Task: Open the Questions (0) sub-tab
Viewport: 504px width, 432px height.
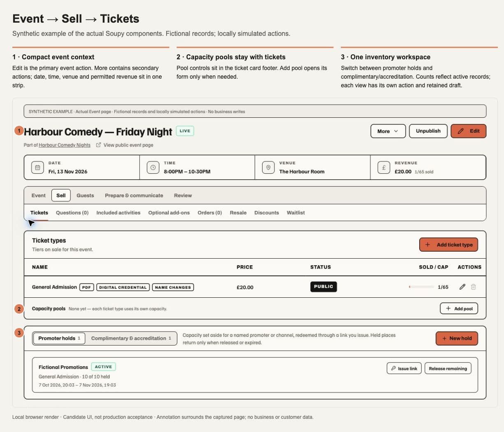Action: 72,213
